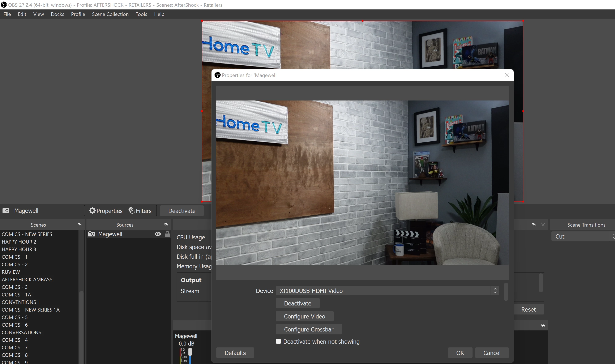Click the Magewell camera icon in Sources list
The height and width of the screenshot is (364, 615).
91,234
